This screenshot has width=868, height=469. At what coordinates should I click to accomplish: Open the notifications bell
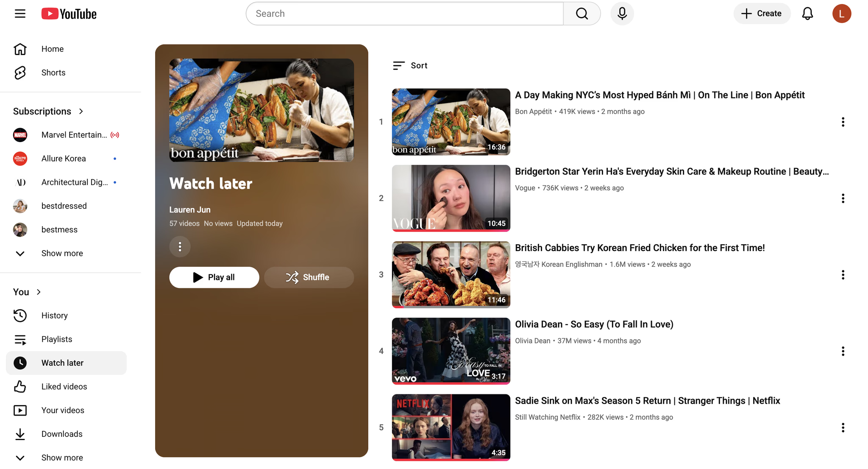(807, 14)
